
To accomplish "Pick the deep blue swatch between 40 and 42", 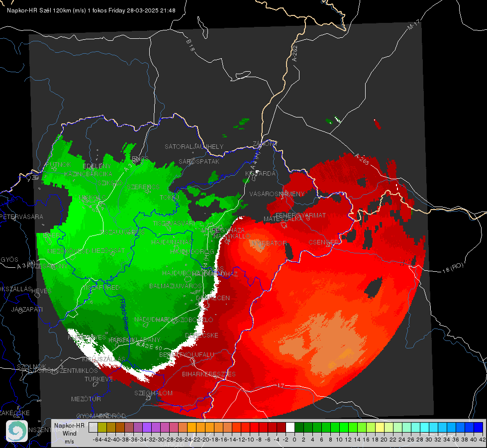I will (479, 427).
